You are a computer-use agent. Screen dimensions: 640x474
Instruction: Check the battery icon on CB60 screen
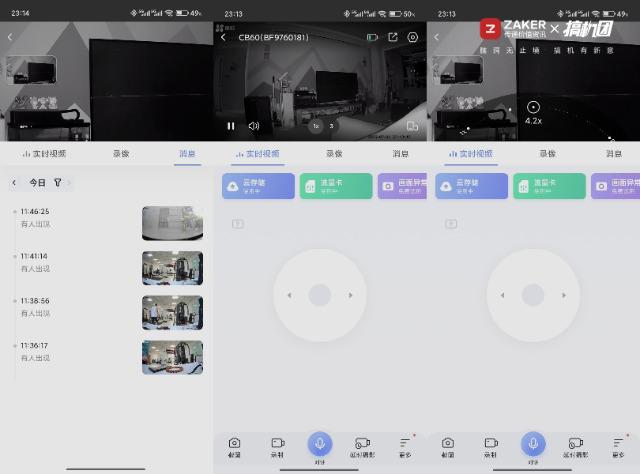coord(372,38)
